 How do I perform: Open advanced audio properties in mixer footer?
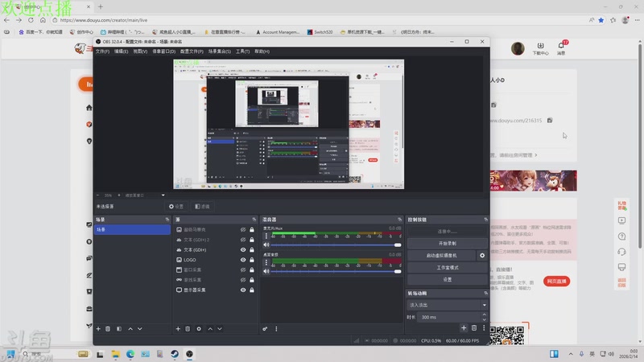[x=265, y=329]
